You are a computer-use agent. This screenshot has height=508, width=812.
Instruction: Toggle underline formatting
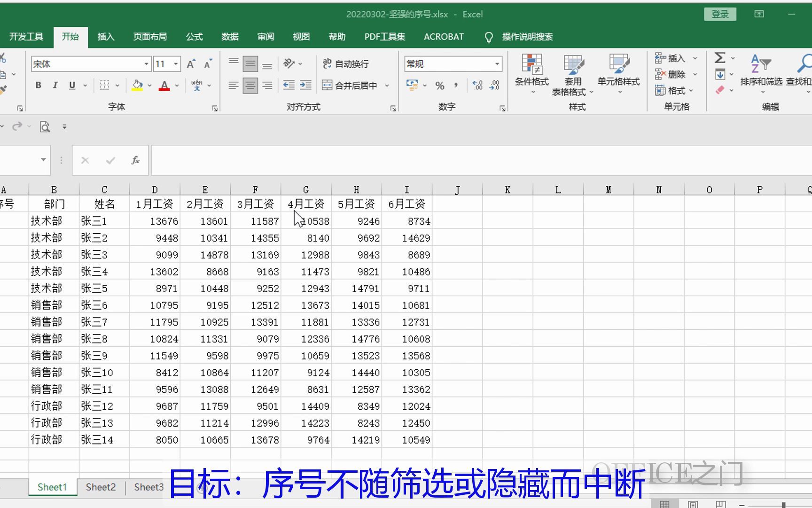(71, 85)
